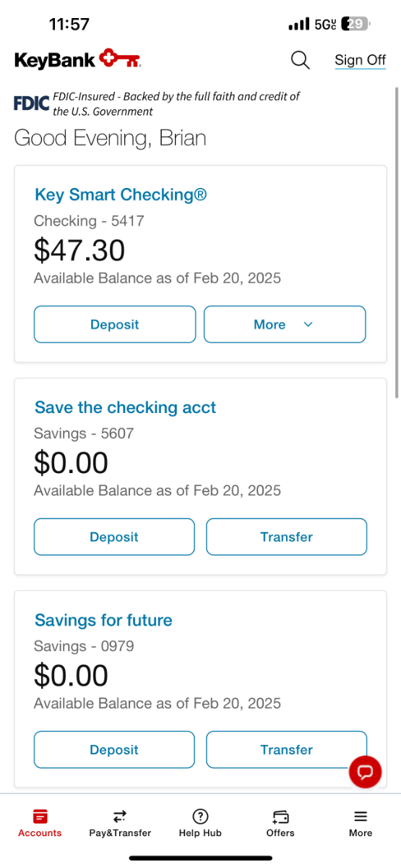Tap the KeyBank logo
This screenshot has height=868, width=401.
[x=77, y=59]
